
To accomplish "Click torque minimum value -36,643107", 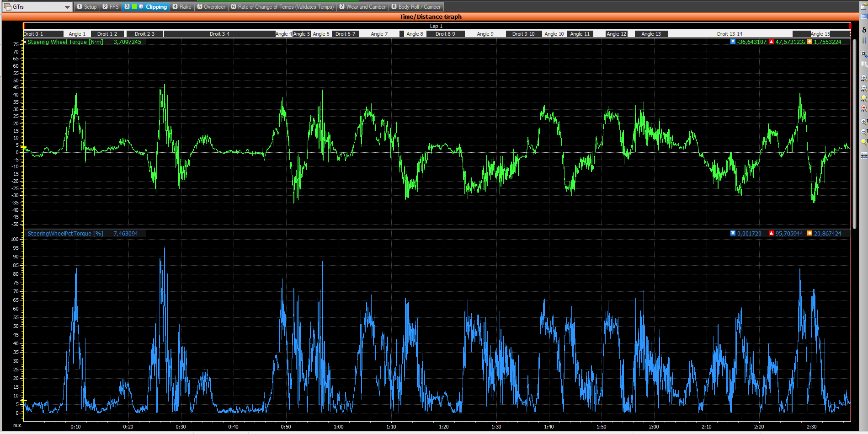I will [752, 42].
